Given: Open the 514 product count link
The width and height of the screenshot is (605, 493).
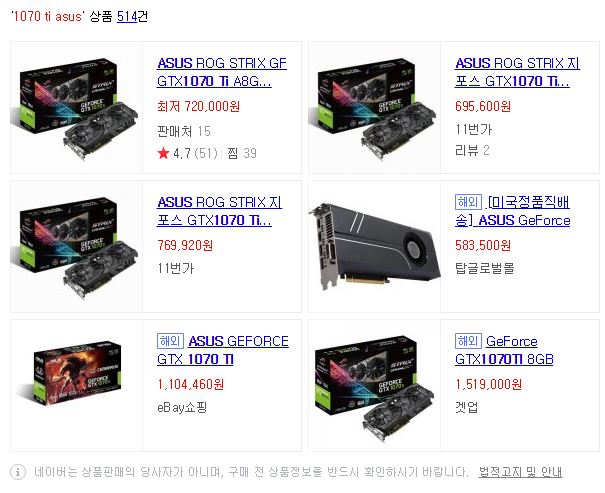Looking at the screenshot, I should [x=127, y=16].
